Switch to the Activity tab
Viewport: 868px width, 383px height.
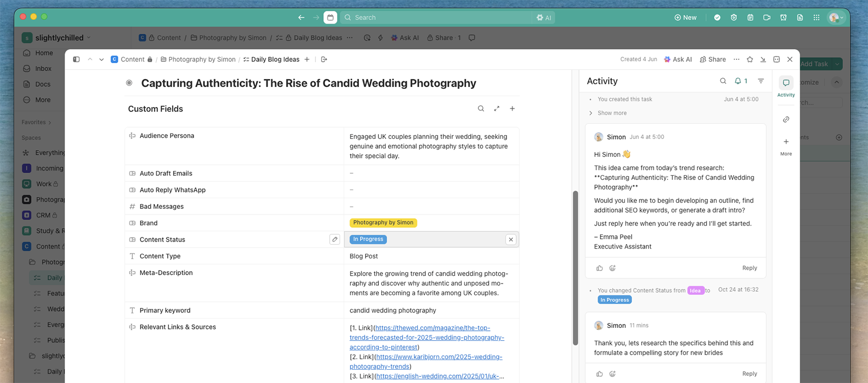tap(786, 87)
